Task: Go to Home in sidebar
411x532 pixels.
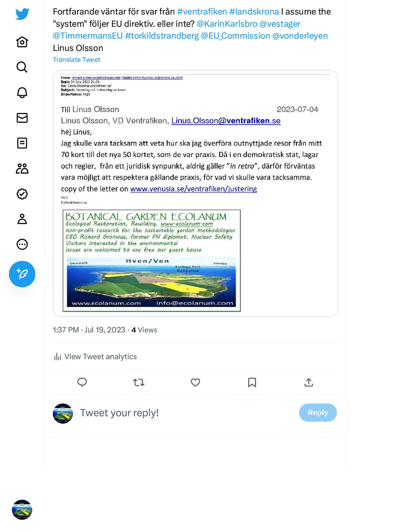Action: [x=22, y=42]
